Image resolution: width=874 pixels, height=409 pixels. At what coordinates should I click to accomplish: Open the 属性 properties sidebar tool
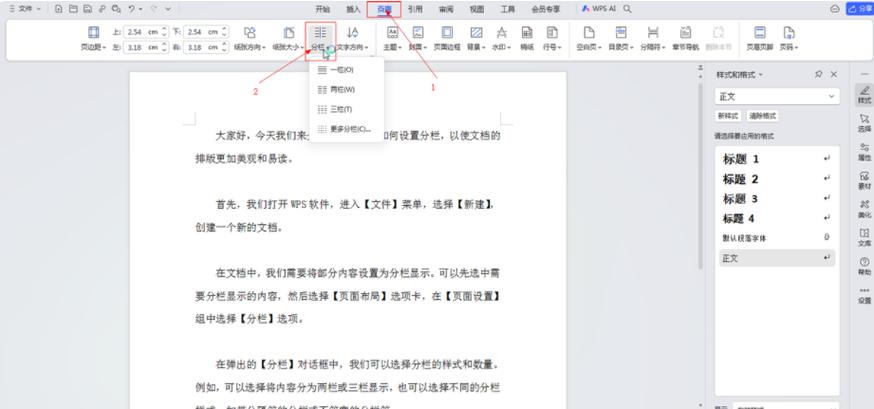click(864, 152)
